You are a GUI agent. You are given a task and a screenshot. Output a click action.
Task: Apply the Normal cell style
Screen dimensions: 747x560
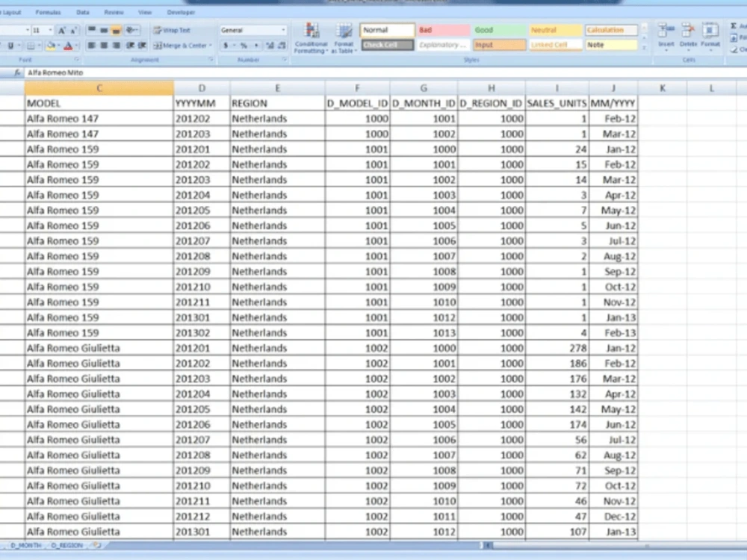[387, 30]
